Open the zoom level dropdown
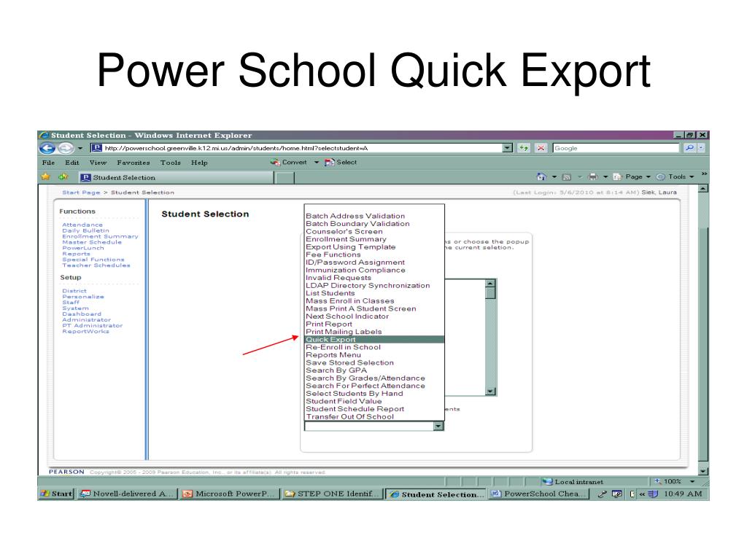Image resolution: width=747 pixels, height=560 pixels. coord(692,482)
